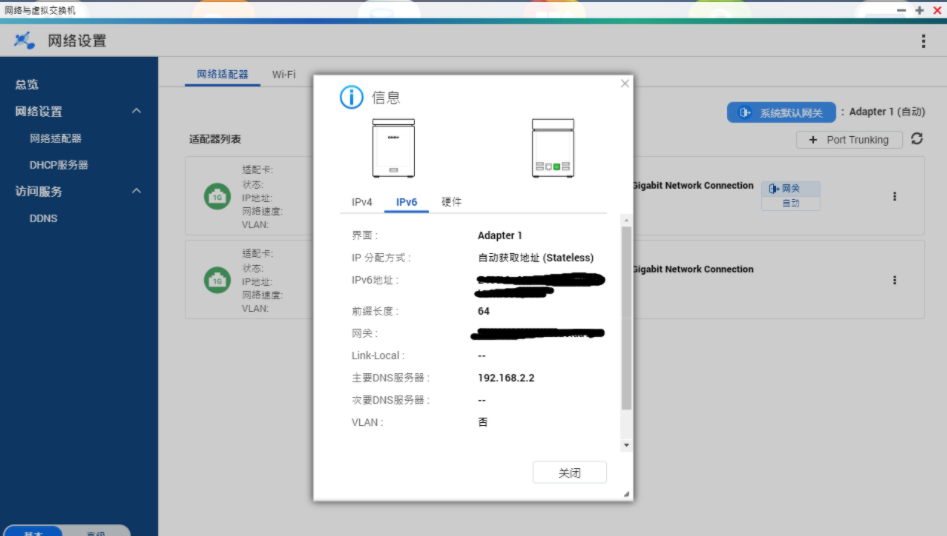Select the 基本 mode toggle at bottom
Screen dimensions: 947x536
33,531
